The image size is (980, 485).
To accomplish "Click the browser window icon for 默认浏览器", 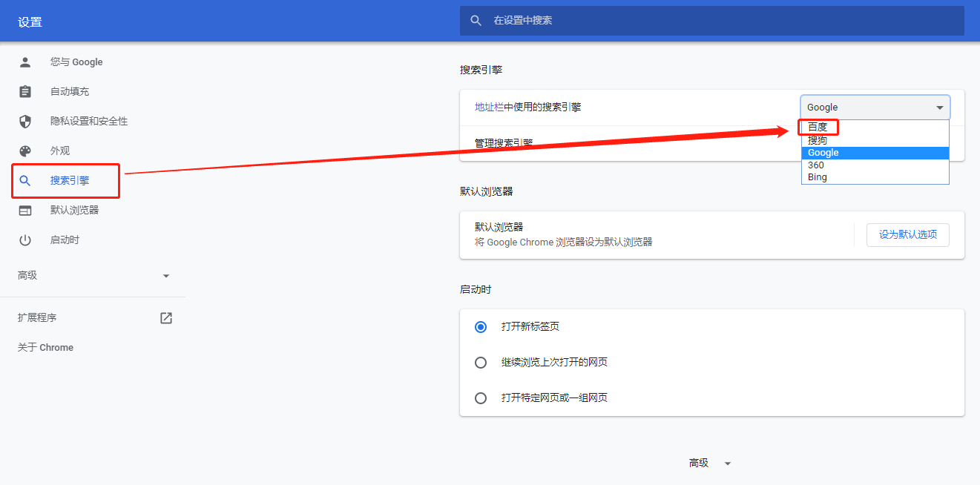I will (x=25, y=211).
